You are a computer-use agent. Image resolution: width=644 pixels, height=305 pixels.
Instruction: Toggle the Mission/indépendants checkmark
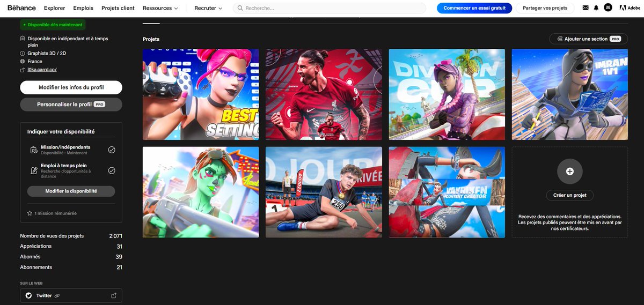point(112,150)
